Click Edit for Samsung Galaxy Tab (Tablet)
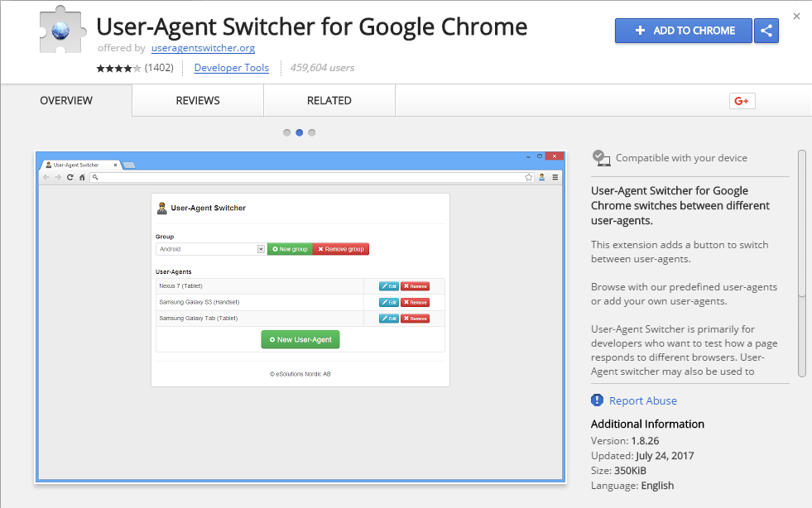812x508 pixels. (x=389, y=319)
